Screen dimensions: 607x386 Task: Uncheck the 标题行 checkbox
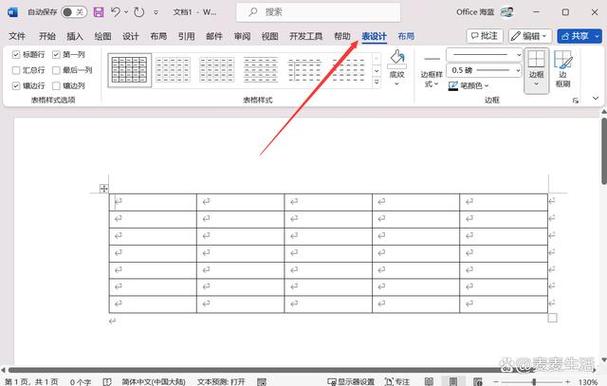point(16,55)
